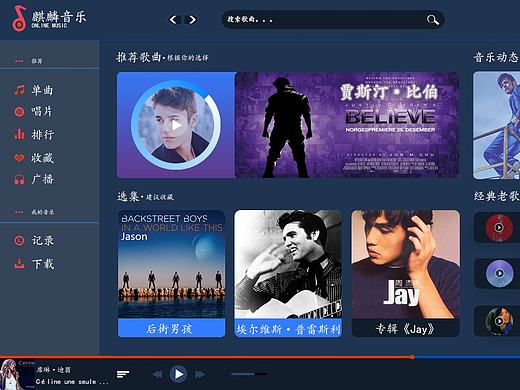Click the bar chart icon beside 排行
Image resolution: width=520 pixels, height=390 pixels.
19,134
